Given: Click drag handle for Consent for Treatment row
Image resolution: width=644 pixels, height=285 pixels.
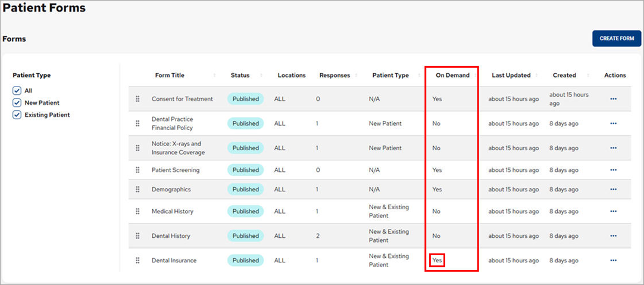Looking at the screenshot, I should (137, 99).
